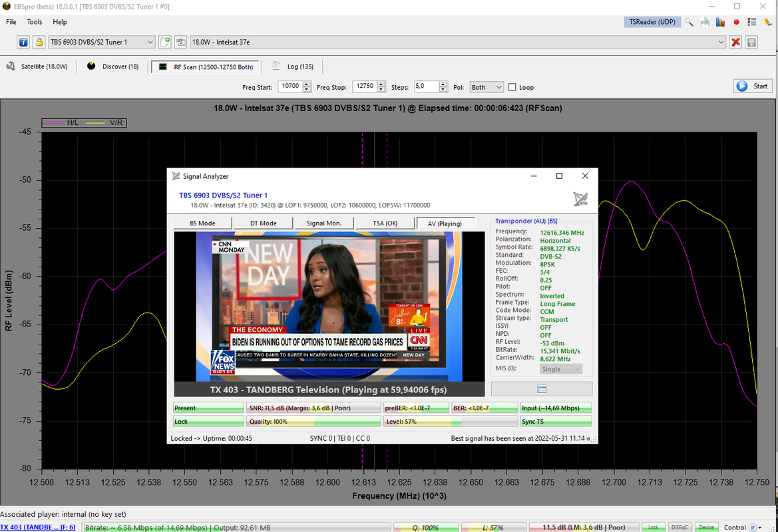Screen dimensions: 778x532
Task: Maximize the Signal Analyzer window
Action: point(559,176)
